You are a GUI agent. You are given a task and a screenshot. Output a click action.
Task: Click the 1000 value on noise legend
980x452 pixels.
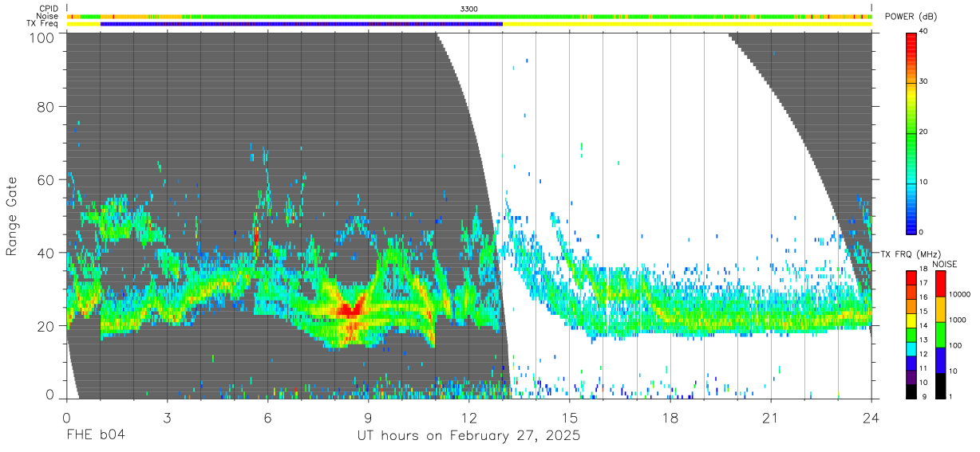click(x=958, y=320)
